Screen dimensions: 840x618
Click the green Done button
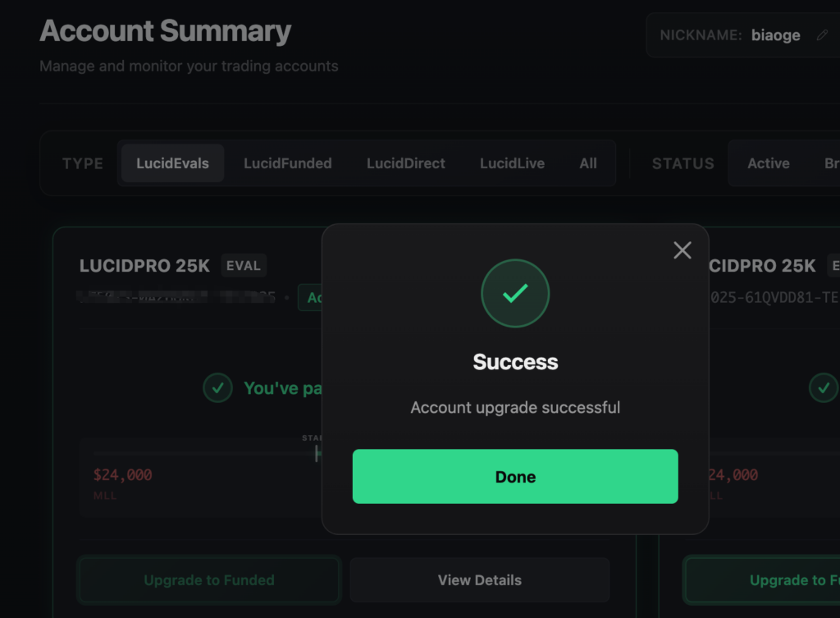tap(515, 476)
